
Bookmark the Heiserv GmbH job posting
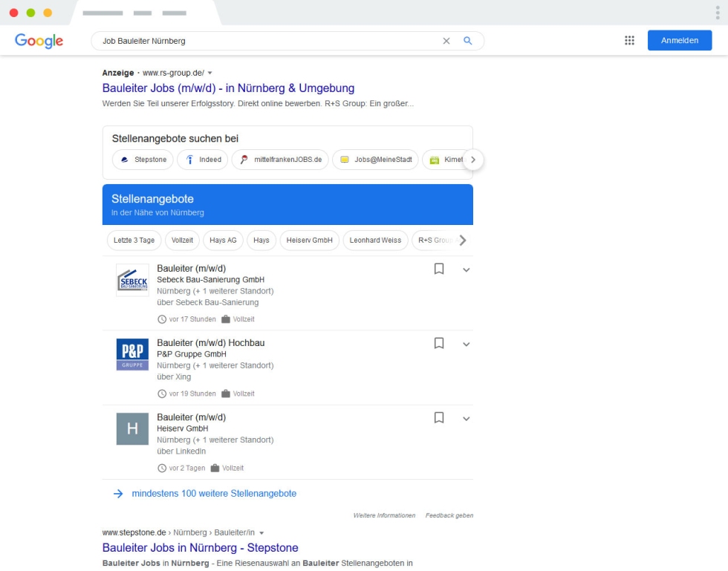438,418
